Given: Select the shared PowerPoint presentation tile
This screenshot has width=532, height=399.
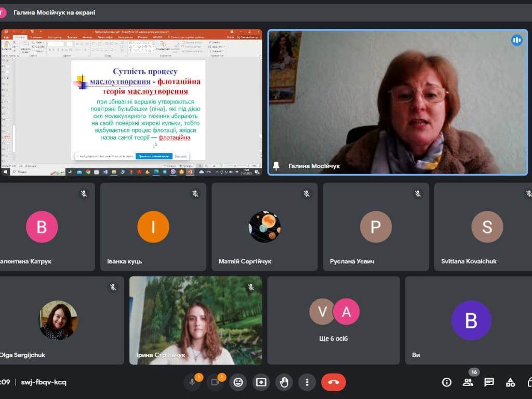Looking at the screenshot, I should tap(132, 102).
